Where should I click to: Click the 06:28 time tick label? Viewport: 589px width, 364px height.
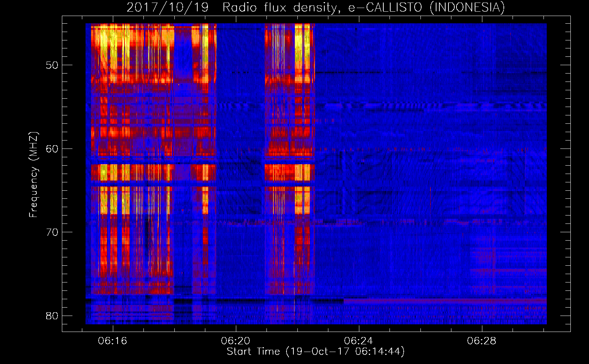point(482,341)
